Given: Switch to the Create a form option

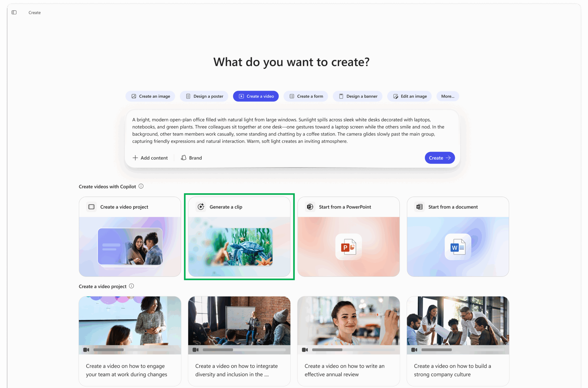Looking at the screenshot, I should [306, 96].
